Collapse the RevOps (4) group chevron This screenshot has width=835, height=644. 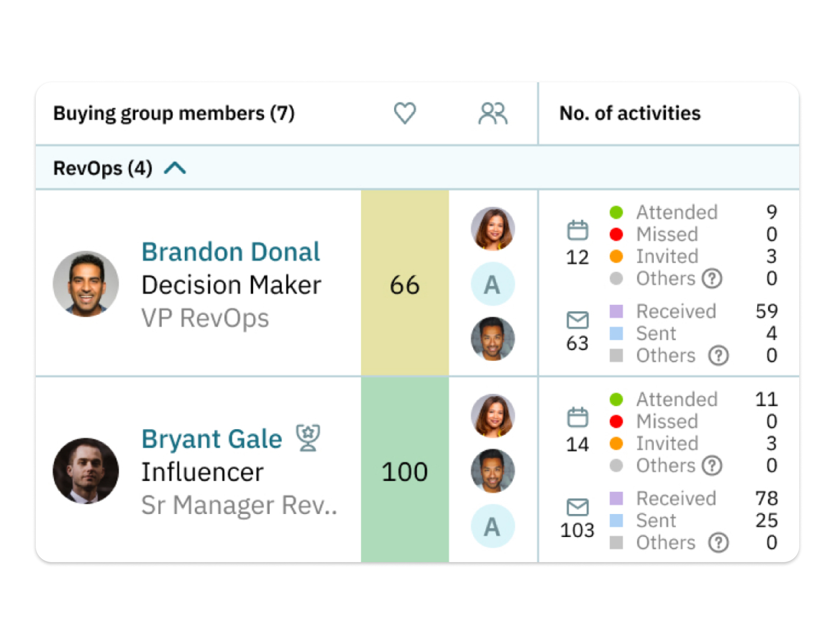(x=175, y=168)
